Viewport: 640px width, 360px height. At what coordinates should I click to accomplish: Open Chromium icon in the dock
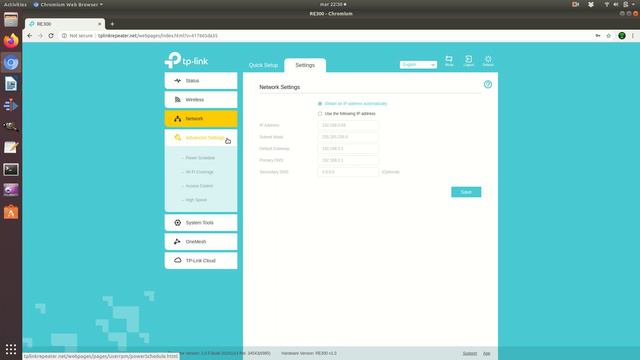(x=11, y=62)
